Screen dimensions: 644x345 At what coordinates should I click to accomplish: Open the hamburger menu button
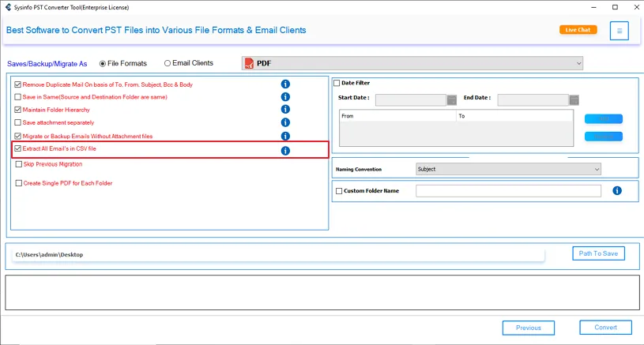click(620, 31)
